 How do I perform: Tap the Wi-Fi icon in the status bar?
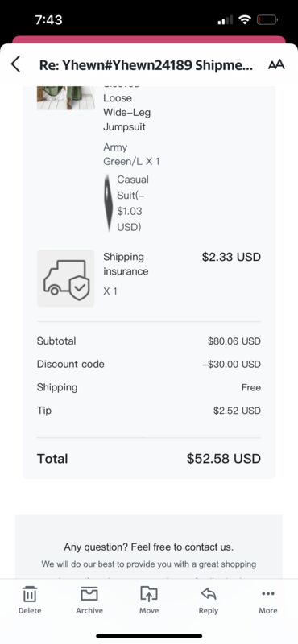[246, 19]
